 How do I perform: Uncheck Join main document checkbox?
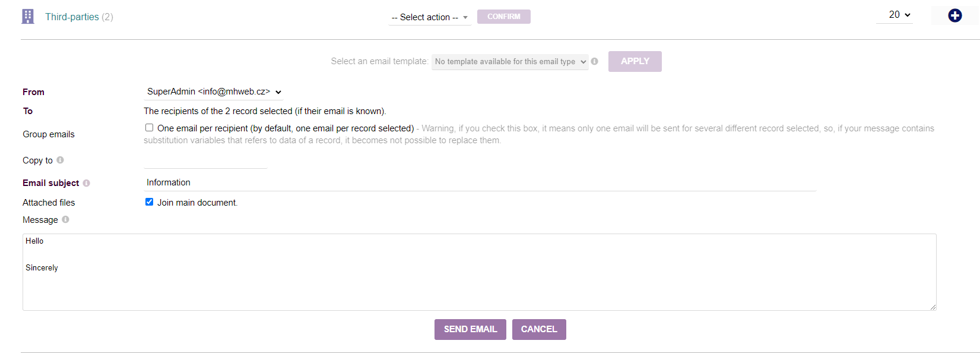(149, 202)
